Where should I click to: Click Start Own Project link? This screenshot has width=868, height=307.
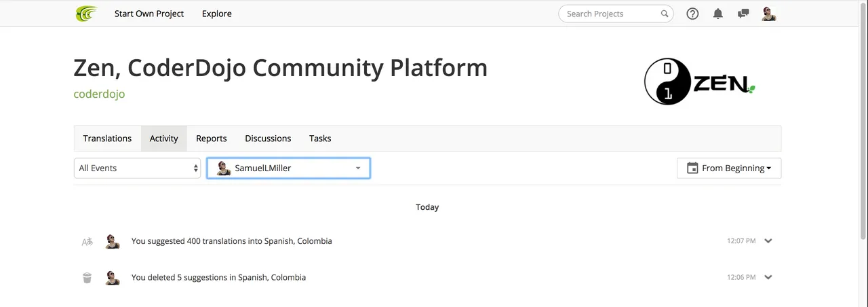tap(149, 14)
